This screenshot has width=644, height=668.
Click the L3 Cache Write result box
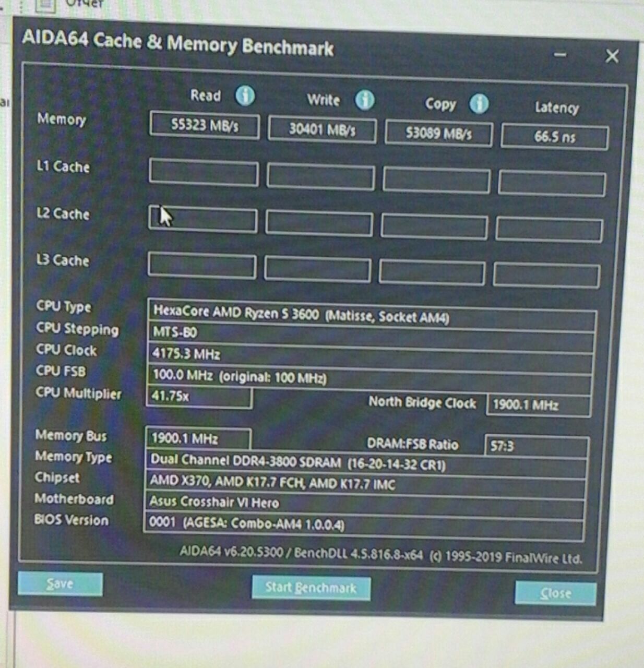click(x=317, y=270)
